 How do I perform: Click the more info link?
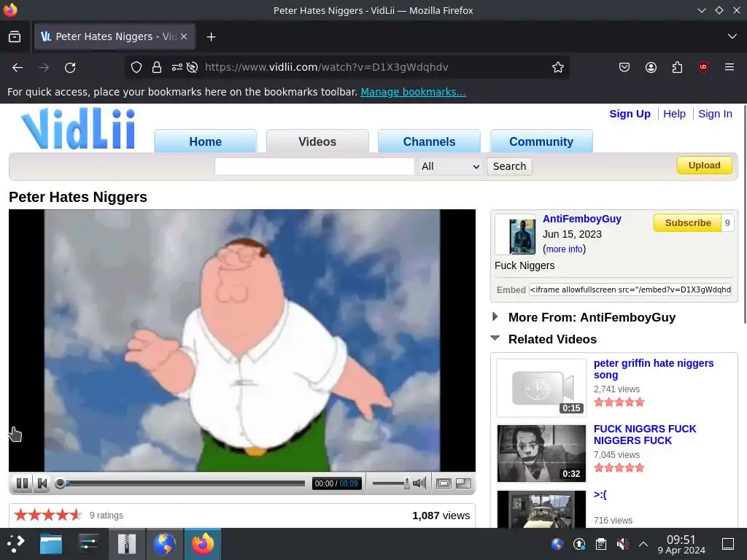pos(564,249)
